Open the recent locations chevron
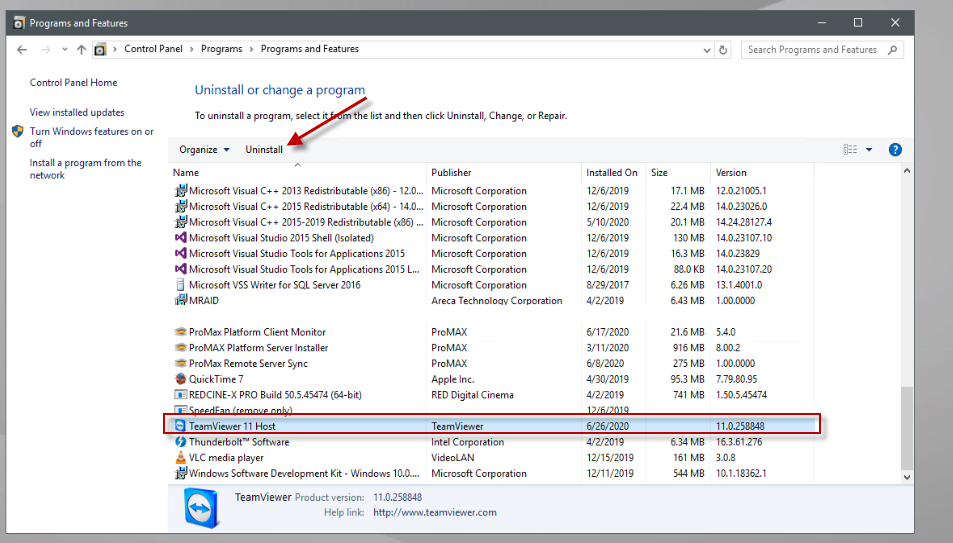 (64, 50)
